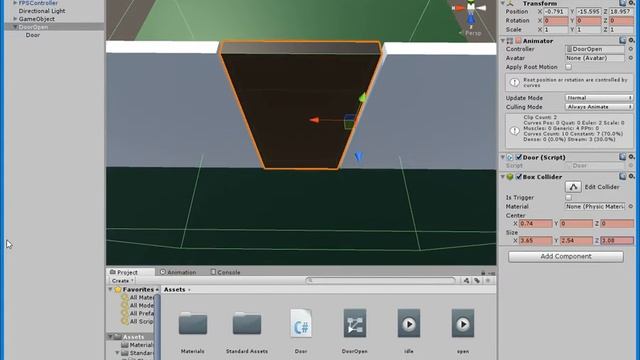Open the Materials folder in Assets grid
The image size is (640, 360).
[193, 324]
